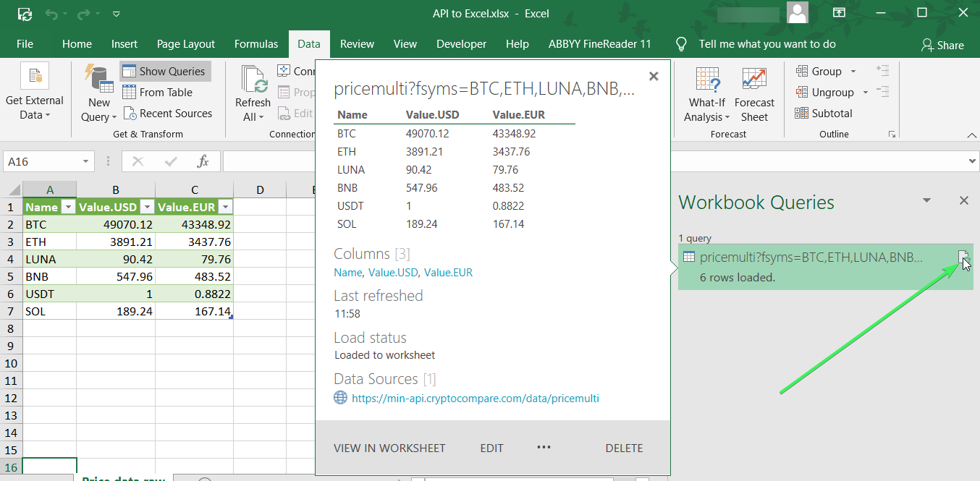Image resolution: width=980 pixels, height=481 pixels.
Task: Click the Redo arrow in quick access toolbar
Action: 84,14
